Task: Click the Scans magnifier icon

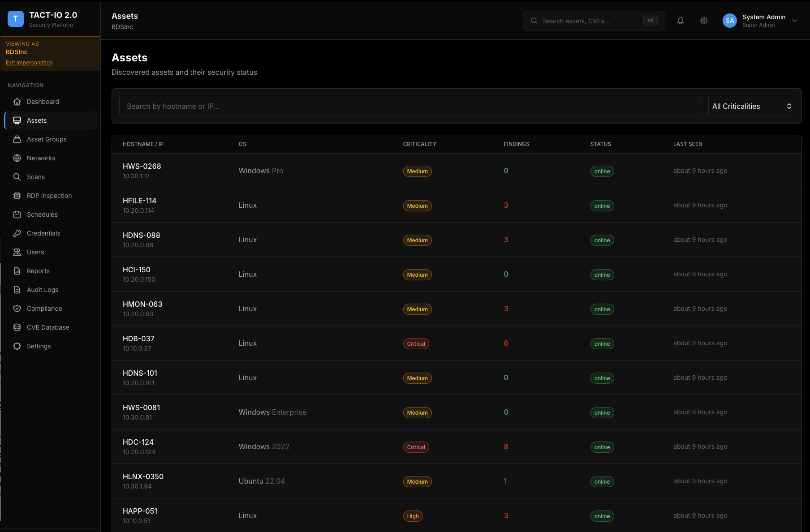Action: coord(17,177)
